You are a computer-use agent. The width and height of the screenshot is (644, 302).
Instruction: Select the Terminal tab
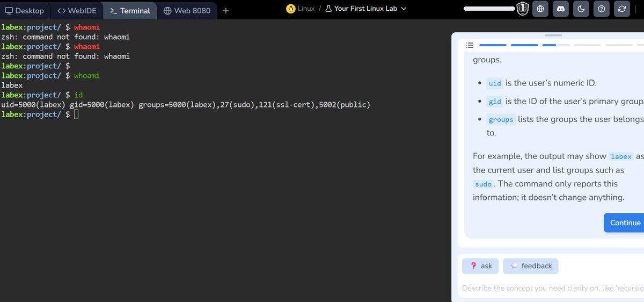(130, 10)
